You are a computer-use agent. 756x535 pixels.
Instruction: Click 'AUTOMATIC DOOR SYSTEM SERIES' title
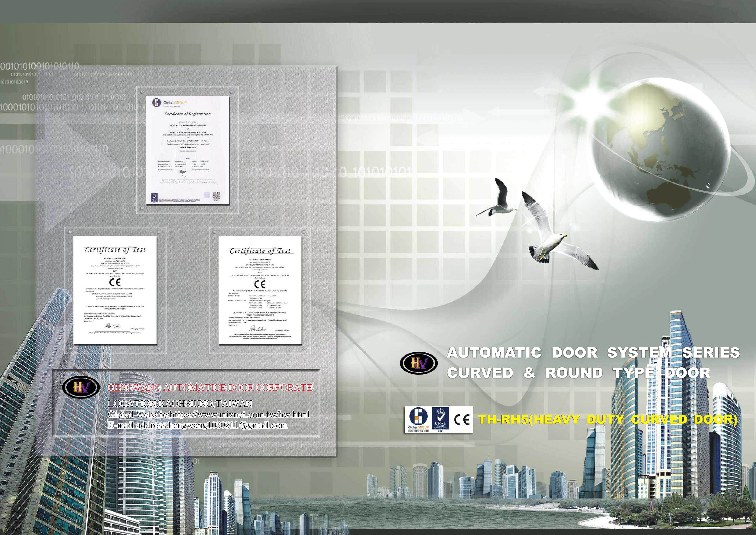[x=593, y=352]
